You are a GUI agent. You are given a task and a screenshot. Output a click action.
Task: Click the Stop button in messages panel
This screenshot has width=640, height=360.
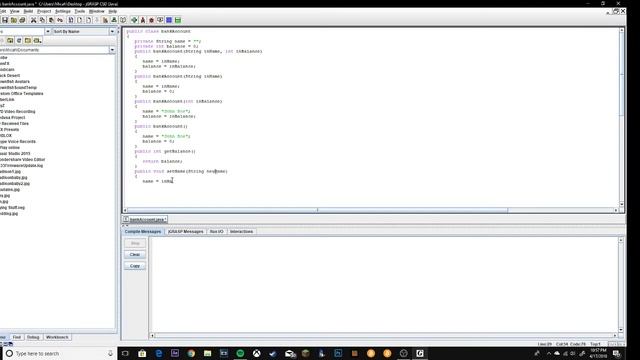coord(135,243)
